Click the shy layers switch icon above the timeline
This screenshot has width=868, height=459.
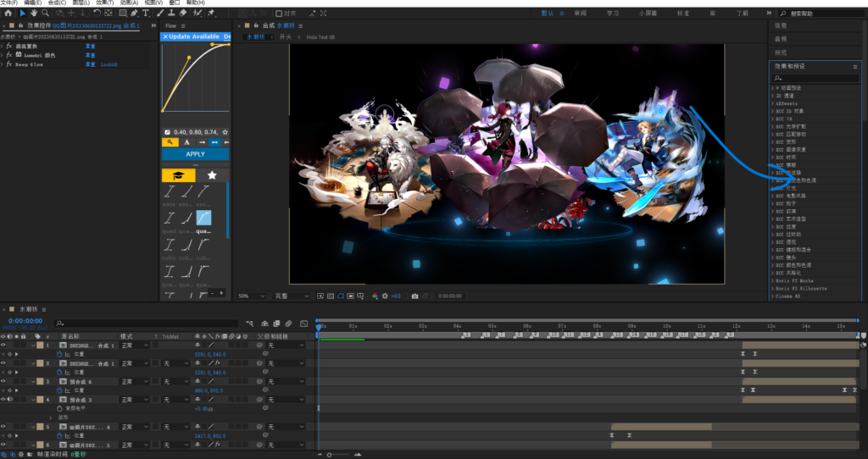(x=264, y=324)
